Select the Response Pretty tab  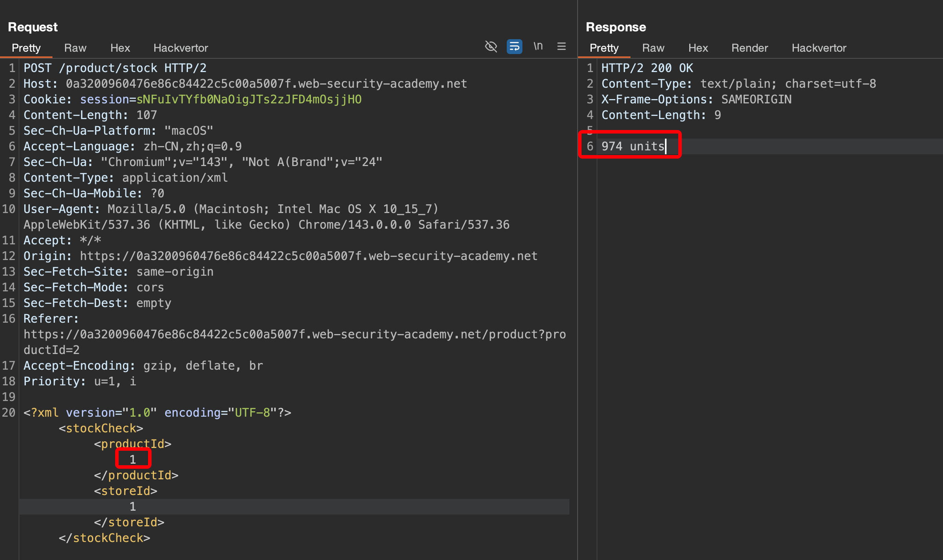coord(604,48)
